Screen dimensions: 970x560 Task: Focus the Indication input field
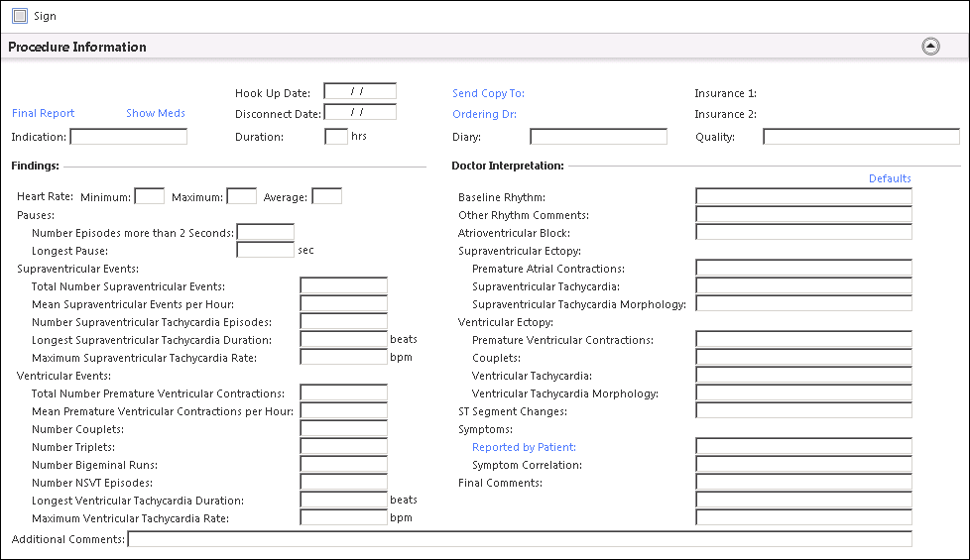click(x=129, y=137)
